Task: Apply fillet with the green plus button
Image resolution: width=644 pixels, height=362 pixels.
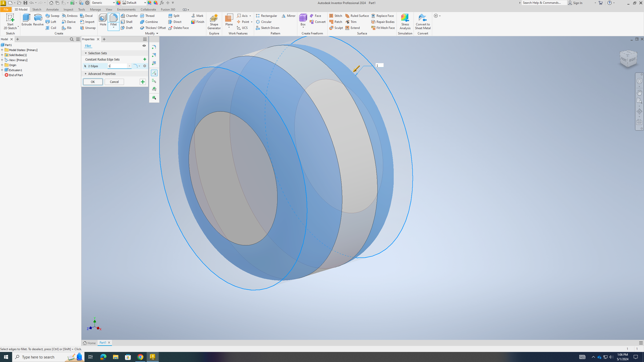Action: point(143,82)
